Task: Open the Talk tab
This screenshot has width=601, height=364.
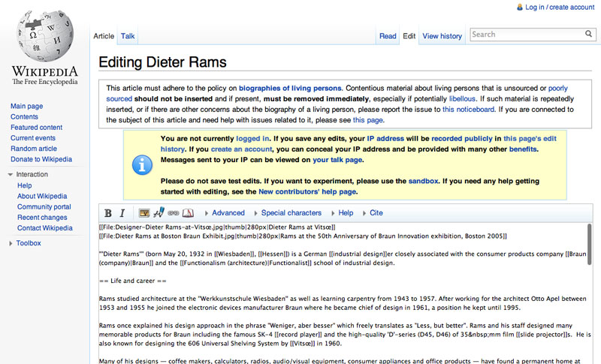Action: (x=128, y=36)
